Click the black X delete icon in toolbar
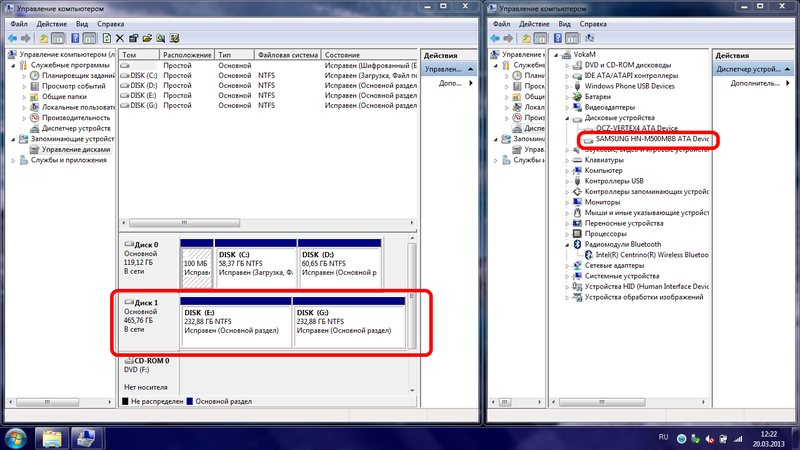This screenshot has height=450, width=800. pos(120,38)
